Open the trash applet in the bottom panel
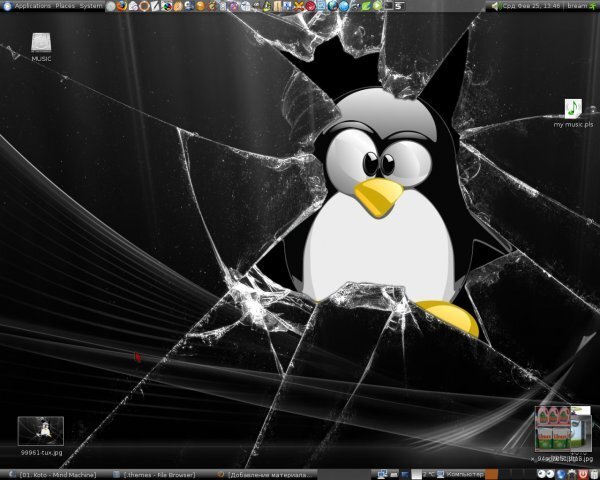The image size is (600, 480). pos(594,474)
